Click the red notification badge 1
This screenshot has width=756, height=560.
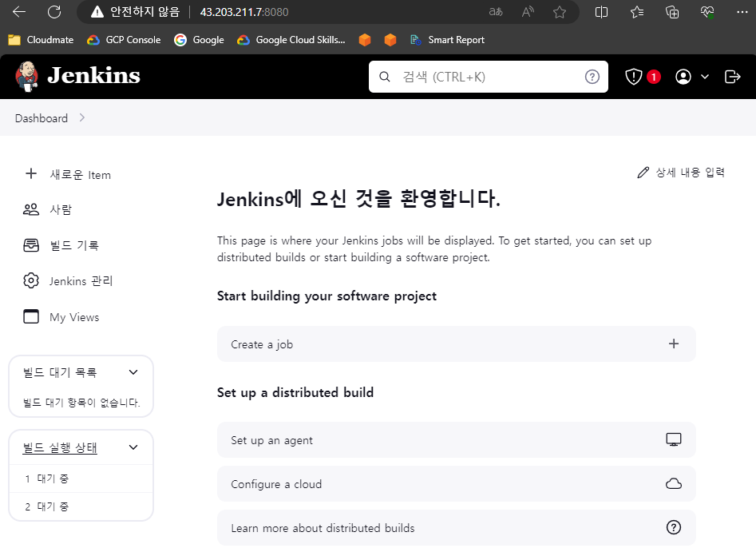tap(654, 77)
